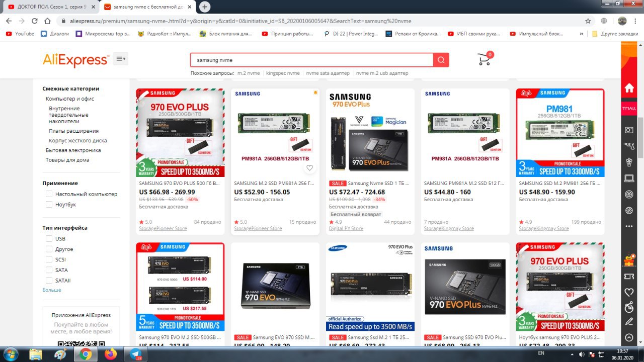
Task: Select the Бытовая электроника category
Action: pos(73,150)
